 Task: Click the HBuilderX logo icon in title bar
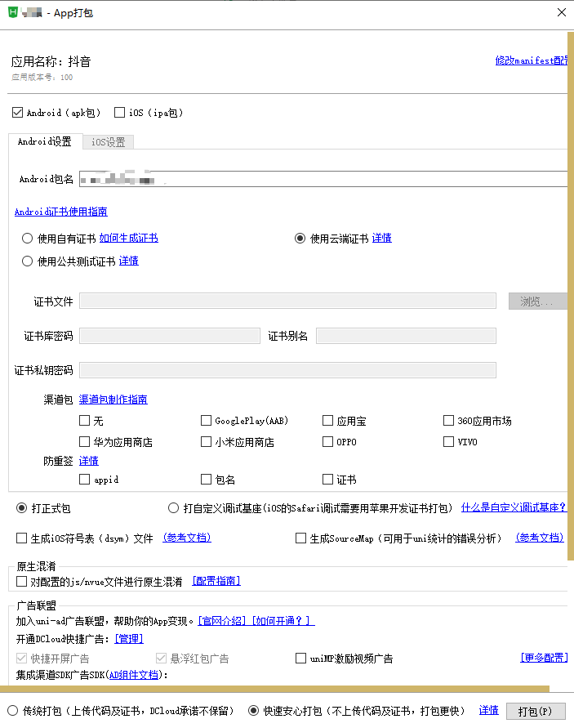13,12
